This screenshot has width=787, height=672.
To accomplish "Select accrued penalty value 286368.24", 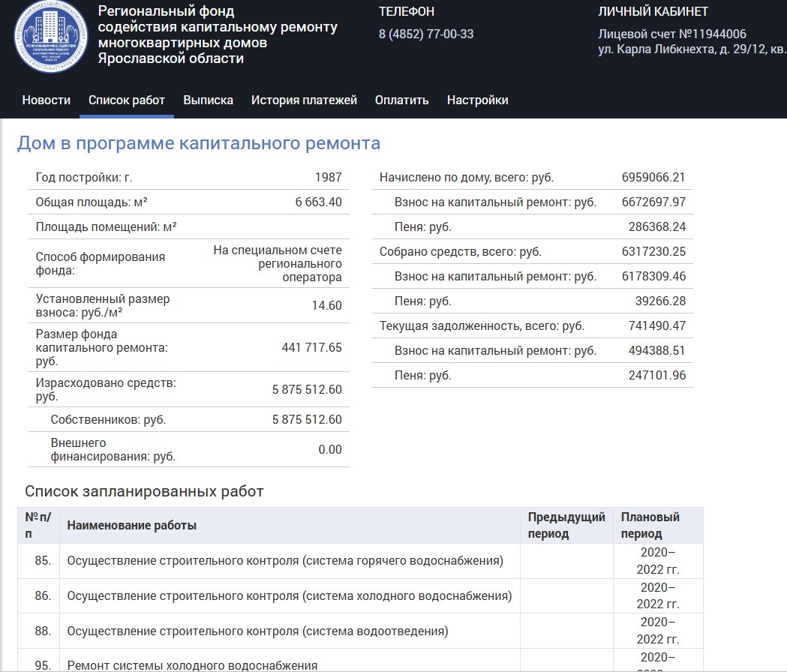I will [657, 226].
